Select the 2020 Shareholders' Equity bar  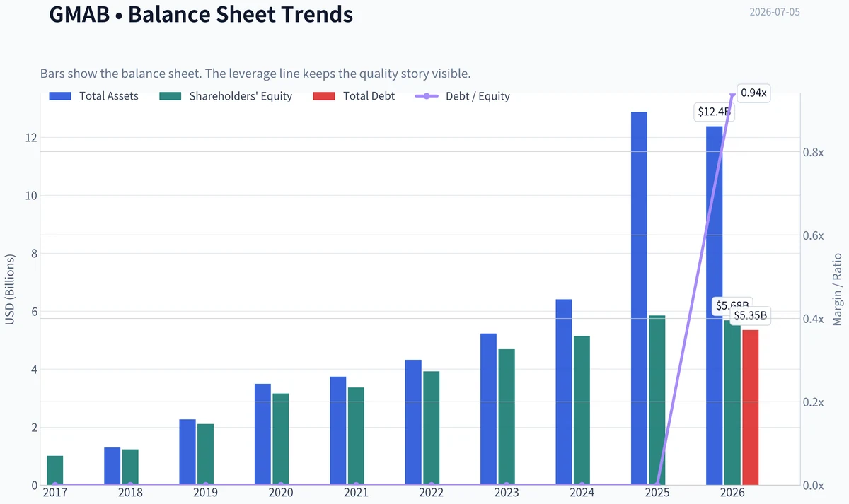281,439
